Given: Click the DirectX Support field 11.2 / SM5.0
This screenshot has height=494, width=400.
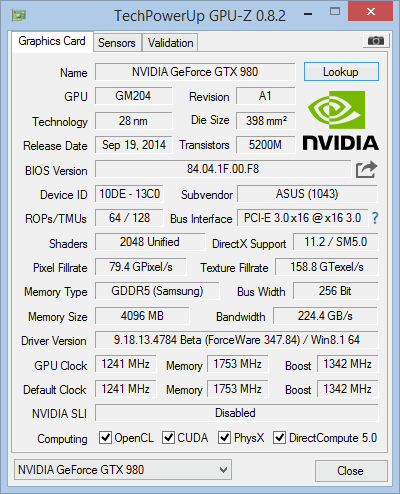Looking at the screenshot, I should tap(336, 242).
